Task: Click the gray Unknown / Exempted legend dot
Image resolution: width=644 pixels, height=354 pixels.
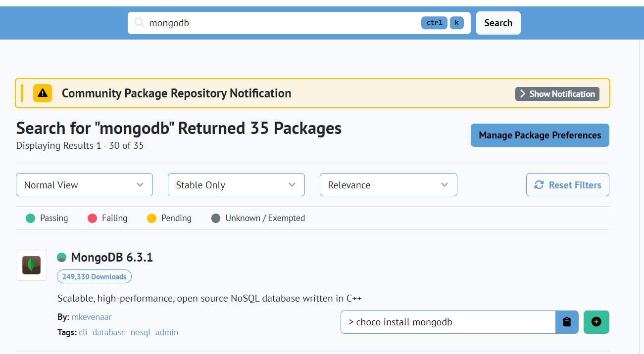Action: click(x=216, y=218)
